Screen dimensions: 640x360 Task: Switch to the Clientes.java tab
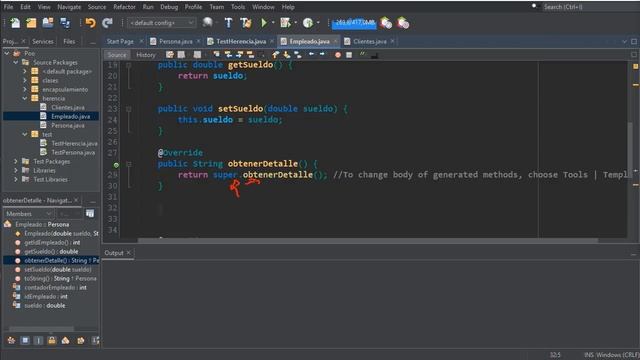[x=369, y=41]
